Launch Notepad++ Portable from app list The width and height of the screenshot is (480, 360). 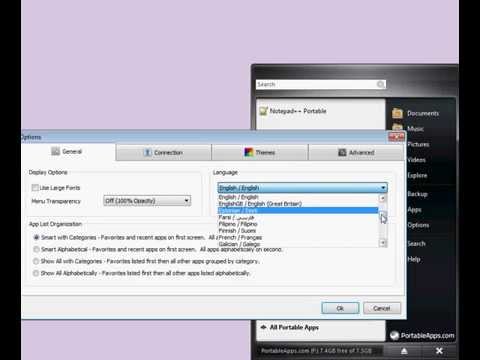click(293, 111)
